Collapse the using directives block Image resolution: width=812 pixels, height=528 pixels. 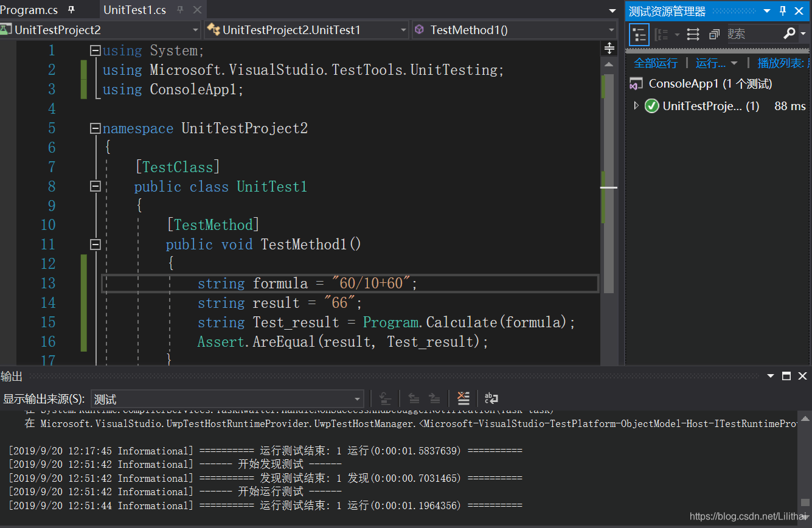click(95, 50)
